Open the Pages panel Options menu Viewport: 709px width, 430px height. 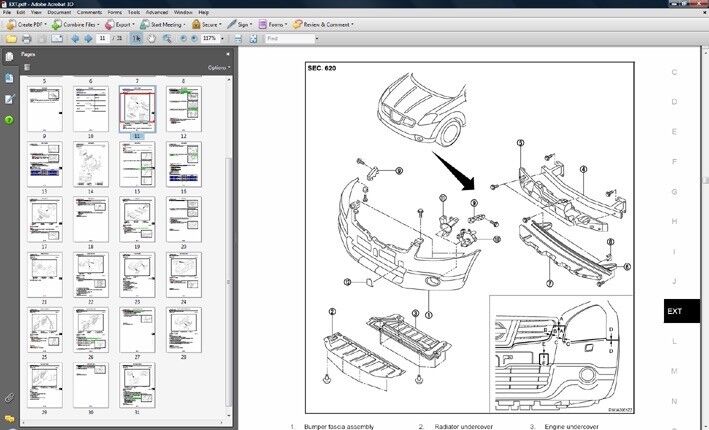point(218,67)
